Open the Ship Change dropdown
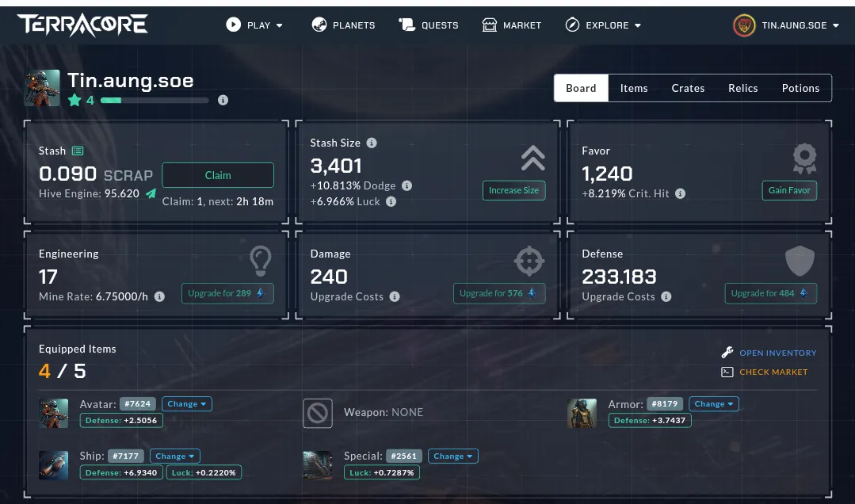 tap(175, 456)
